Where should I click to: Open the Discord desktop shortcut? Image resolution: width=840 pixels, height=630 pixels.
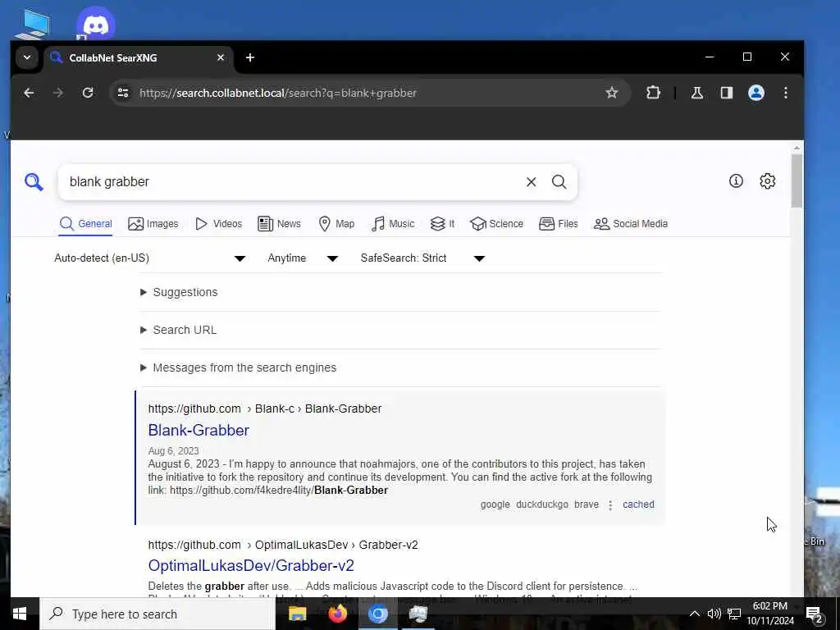click(x=95, y=24)
